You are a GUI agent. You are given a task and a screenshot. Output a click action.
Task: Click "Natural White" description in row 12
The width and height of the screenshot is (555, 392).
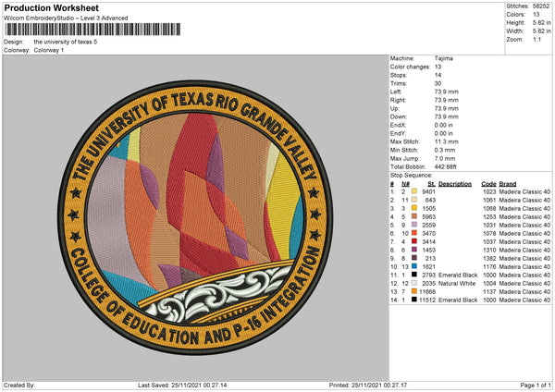tap(457, 284)
